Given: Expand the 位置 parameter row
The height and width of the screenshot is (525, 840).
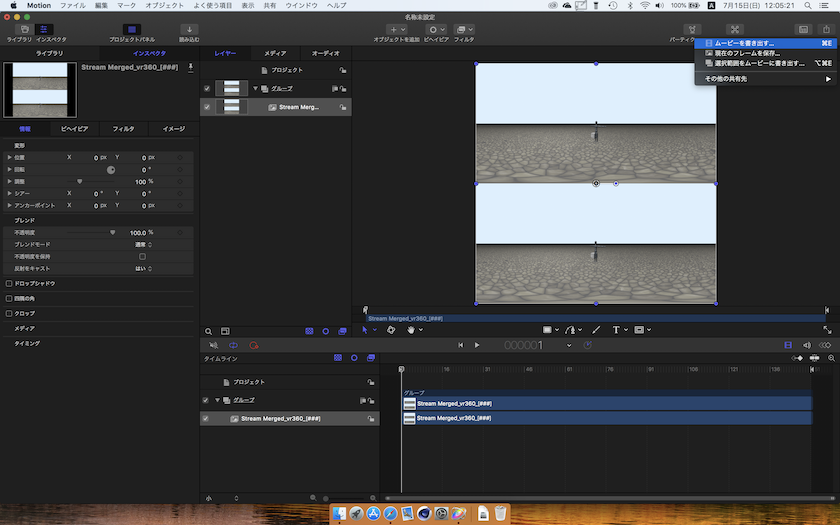Looking at the screenshot, I should point(9,158).
